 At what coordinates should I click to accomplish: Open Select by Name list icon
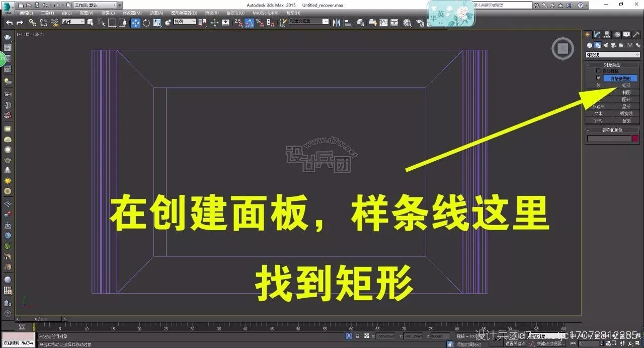point(101,23)
